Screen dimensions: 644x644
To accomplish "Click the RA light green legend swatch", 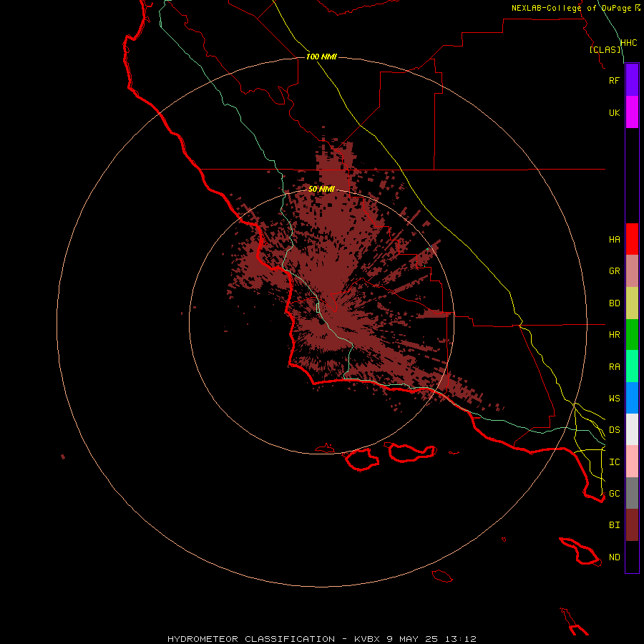I will (x=632, y=366).
